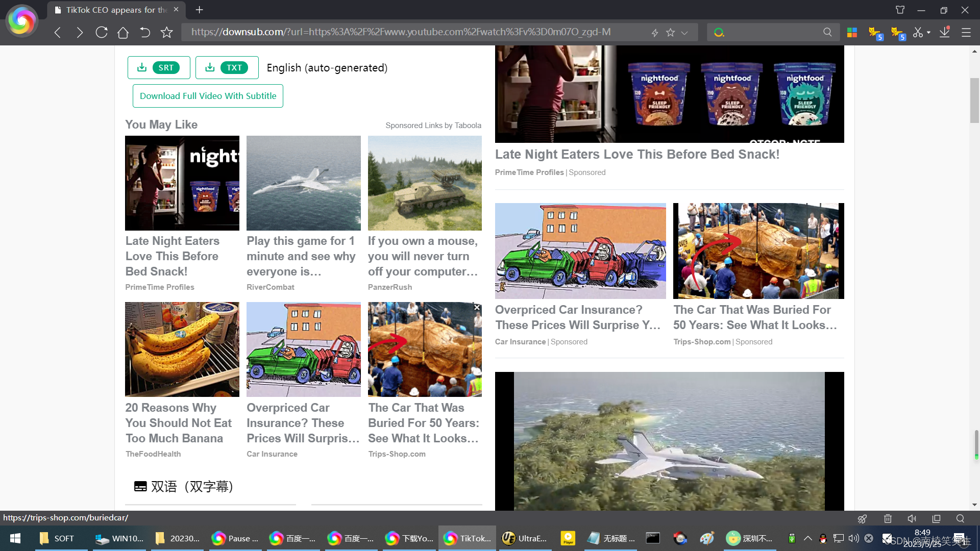Expand the address bar dropdown arrow
The height and width of the screenshot is (551, 980).
[684, 33]
